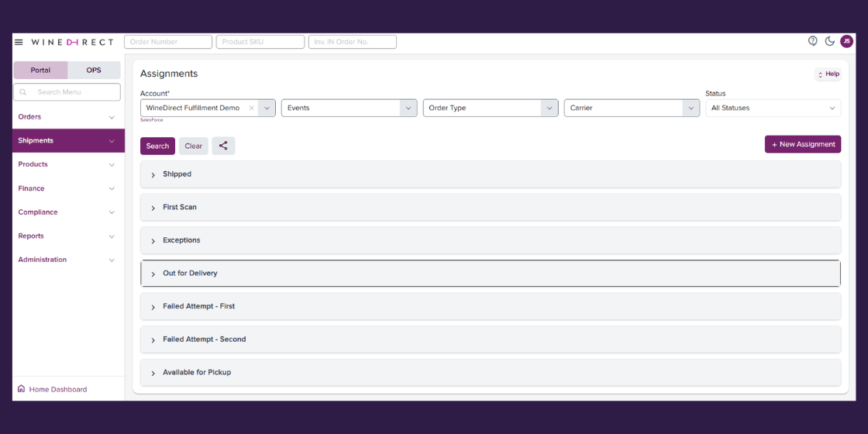868x434 pixels.
Task: Toggle the Help panel button
Action: (828, 74)
